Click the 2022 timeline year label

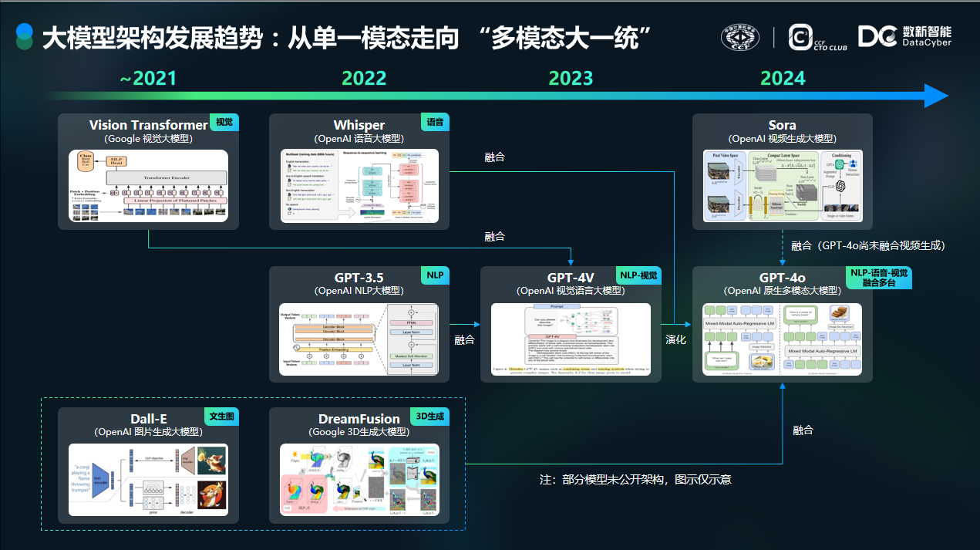[x=364, y=79]
